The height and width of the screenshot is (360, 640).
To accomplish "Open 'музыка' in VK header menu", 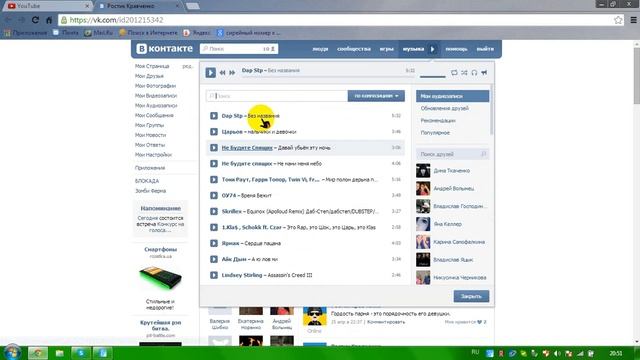I will pyautogui.click(x=413, y=49).
